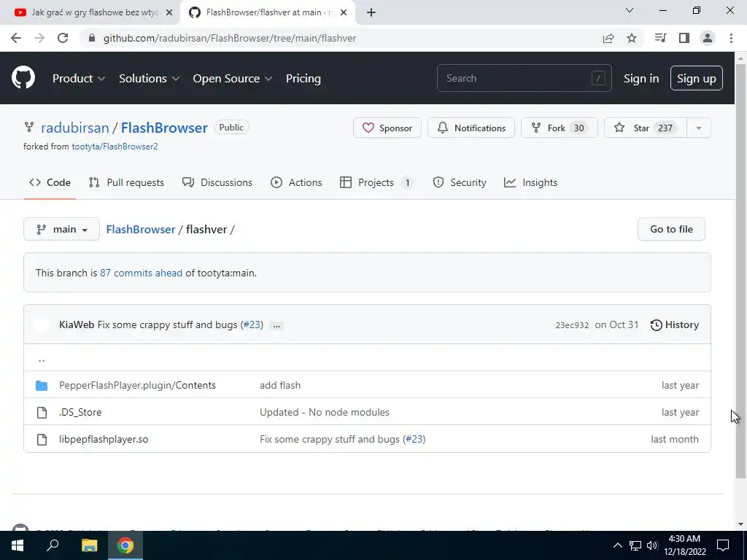Open Chrome side panel icon
Screen dimensions: 747x560
tap(684, 38)
